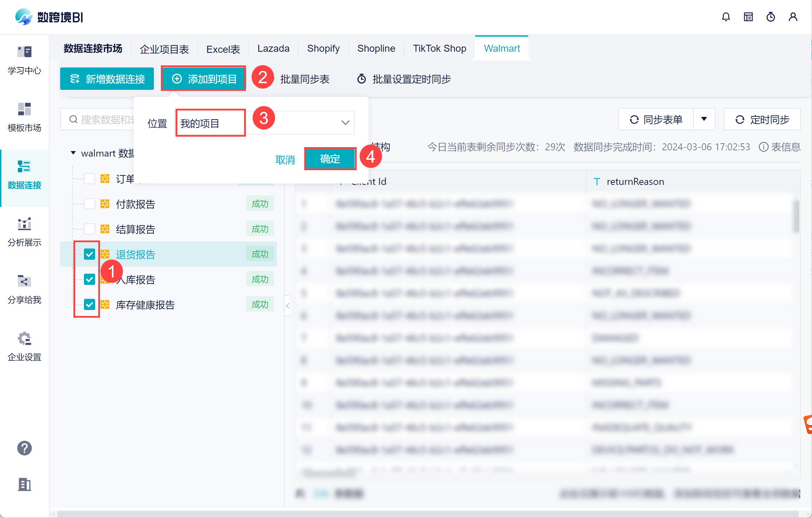Open the notification bell icon

[726, 17]
